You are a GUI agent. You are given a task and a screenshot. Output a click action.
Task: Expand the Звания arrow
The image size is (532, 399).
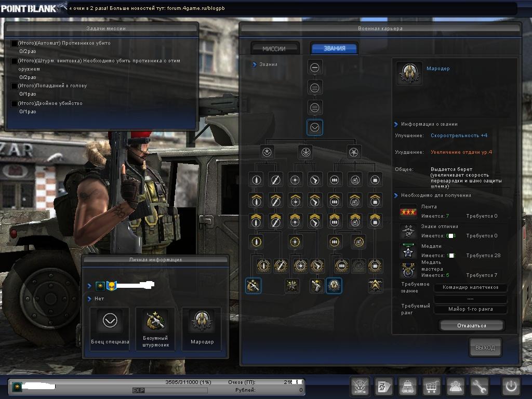(x=255, y=64)
